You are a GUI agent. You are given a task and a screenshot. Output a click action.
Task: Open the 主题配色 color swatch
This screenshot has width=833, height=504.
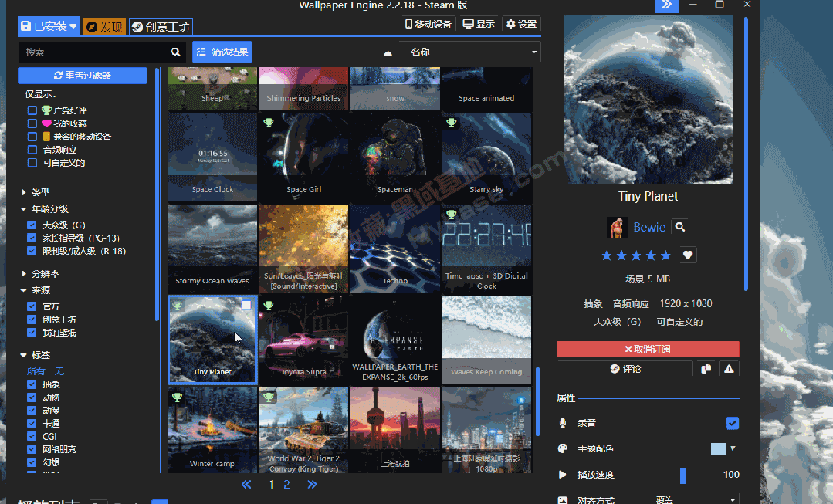click(718, 448)
